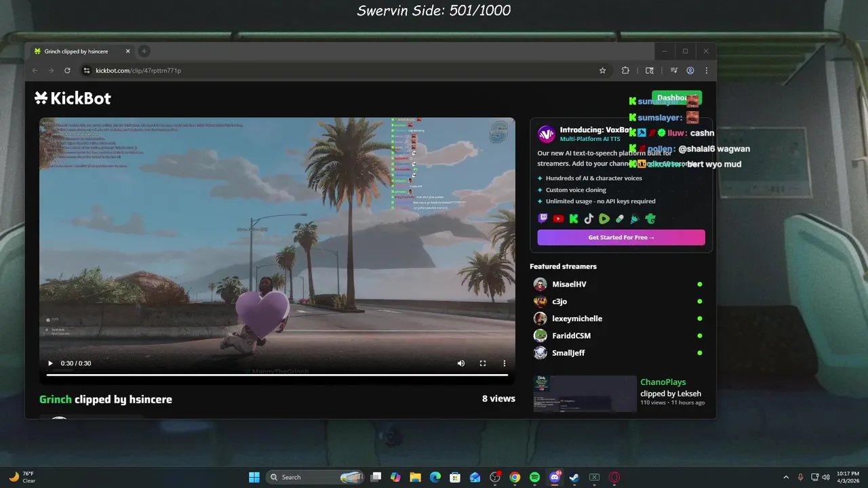Viewport: 868px width, 488px height.
Task: Open the Chrome three-dot menu
Action: click(x=707, y=70)
